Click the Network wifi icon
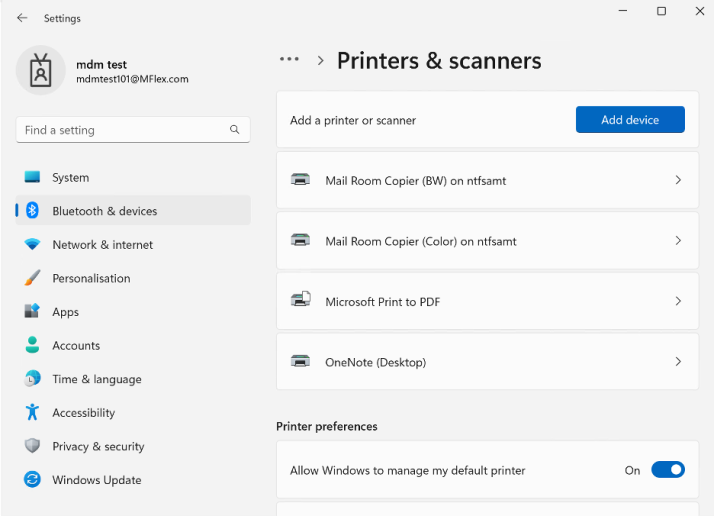Image resolution: width=714 pixels, height=516 pixels. 32,244
